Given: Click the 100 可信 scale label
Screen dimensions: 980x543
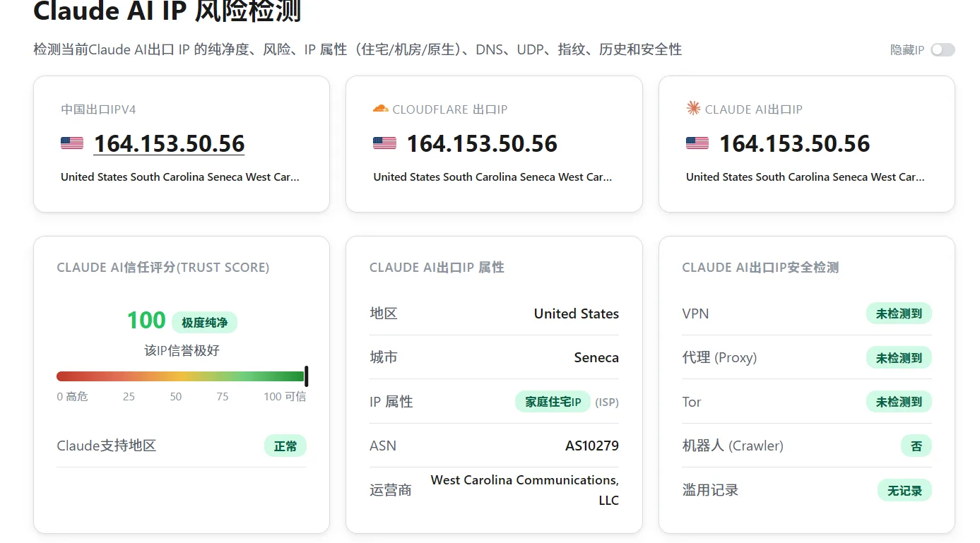Looking at the screenshot, I should click(x=285, y=397).
